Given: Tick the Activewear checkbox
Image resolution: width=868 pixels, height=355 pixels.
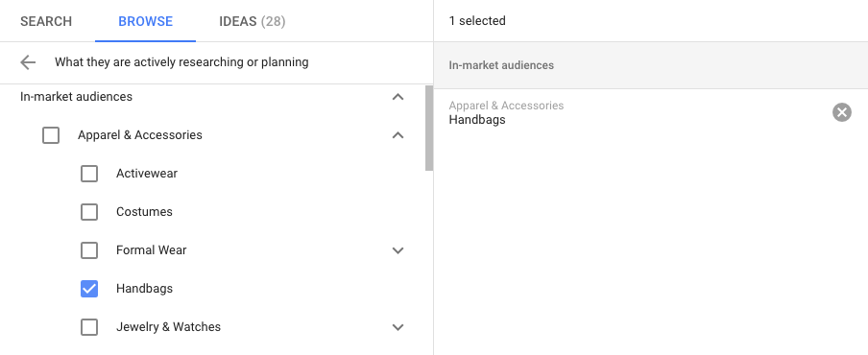Looking at the screenshot, I should 89,174.
